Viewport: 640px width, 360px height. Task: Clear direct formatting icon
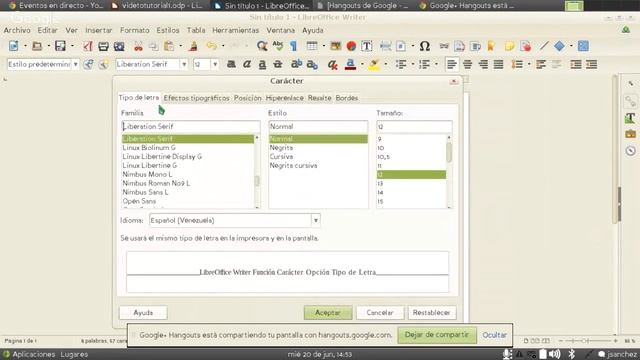tap(333, 64)
